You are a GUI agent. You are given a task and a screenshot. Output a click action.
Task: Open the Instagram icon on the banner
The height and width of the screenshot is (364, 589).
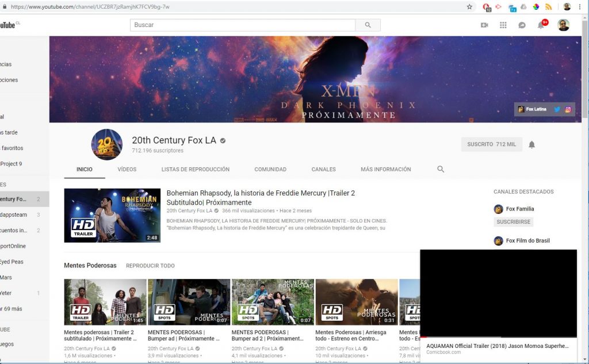(568, 109)
